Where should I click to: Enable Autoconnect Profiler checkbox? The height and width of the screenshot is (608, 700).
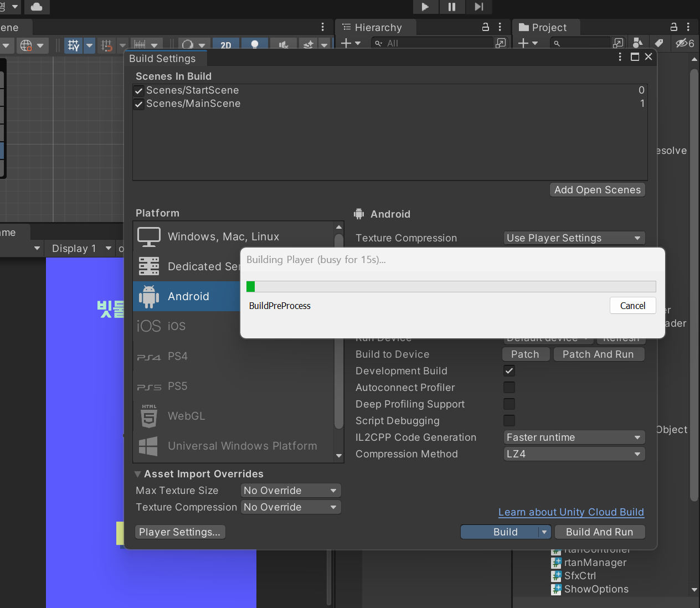509,388
